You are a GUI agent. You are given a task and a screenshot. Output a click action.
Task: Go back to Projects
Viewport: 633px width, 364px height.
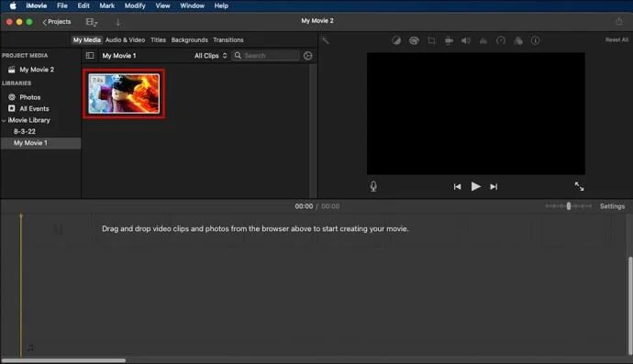click(x=57, y=22)
